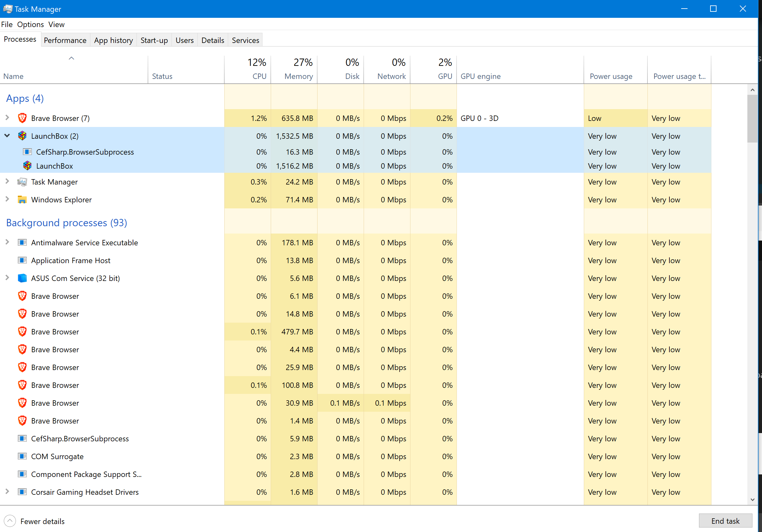This screenshot has width=762, height=532.
Task: Click the End task button
Action: [x=725, y=521]
